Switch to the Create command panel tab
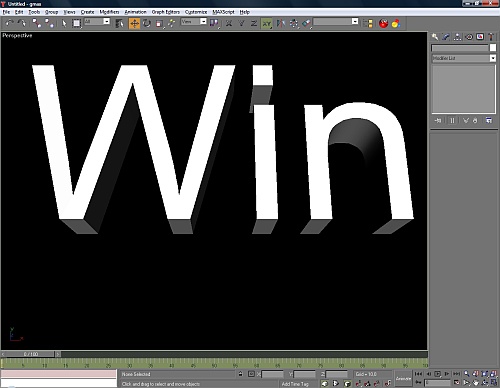The image size is (500, 388). 435,37
